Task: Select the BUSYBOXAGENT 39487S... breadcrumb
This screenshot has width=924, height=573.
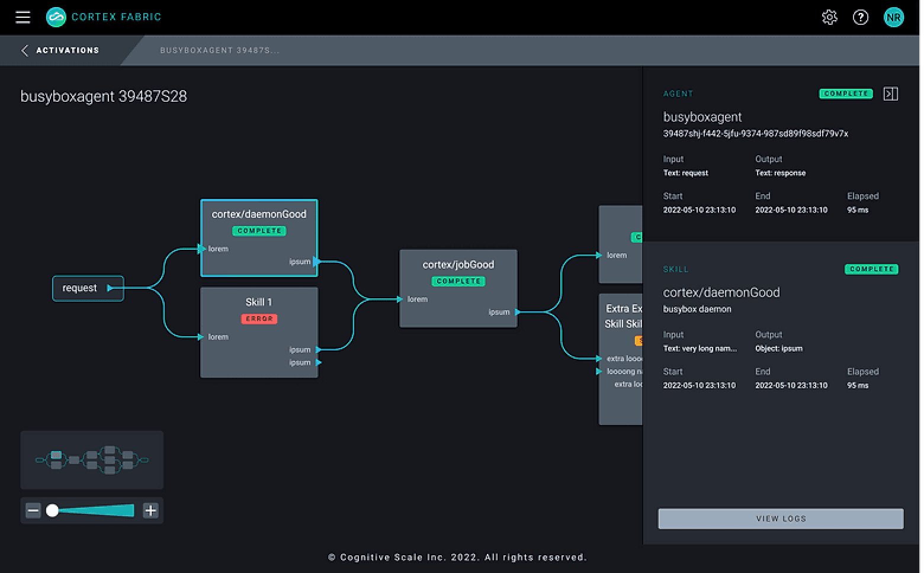Action: pos(220,50)
